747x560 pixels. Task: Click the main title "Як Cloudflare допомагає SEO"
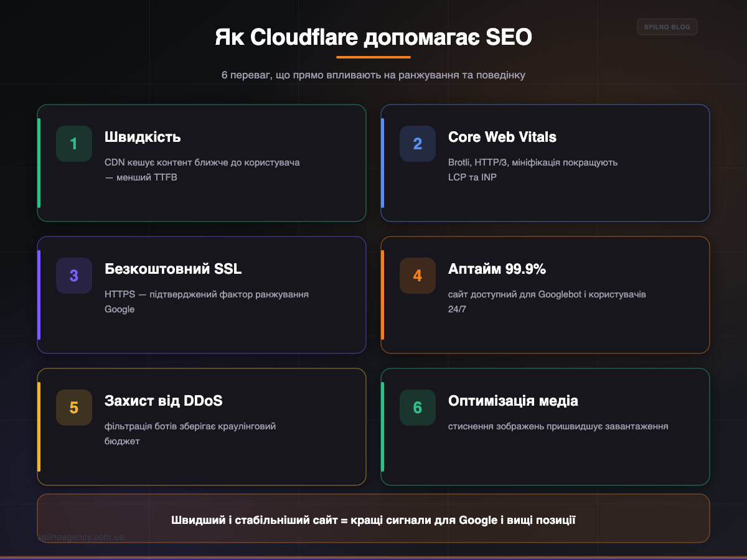[x=374, y=37]
